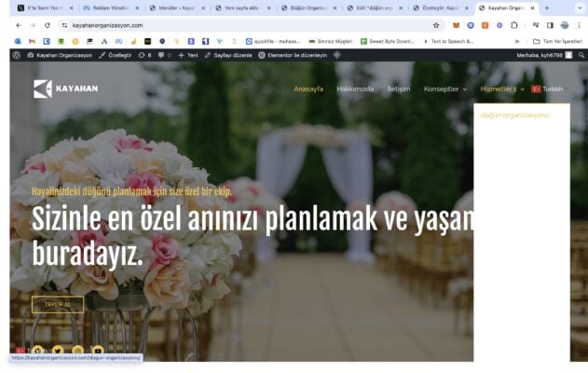This screenshot has width=588, height=373.
Task: Open the Instagram social icon
Action: pyautogui.click(x=77, y=350)
